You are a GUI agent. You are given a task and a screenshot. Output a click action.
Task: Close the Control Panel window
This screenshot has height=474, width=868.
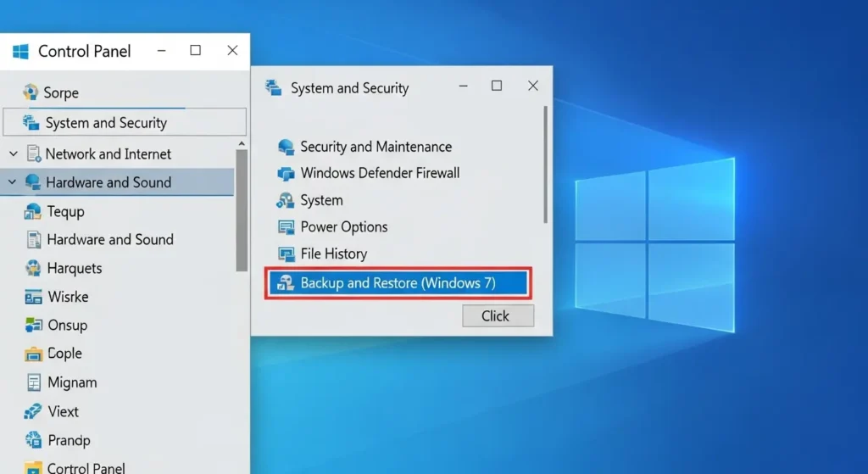(232, 50)
